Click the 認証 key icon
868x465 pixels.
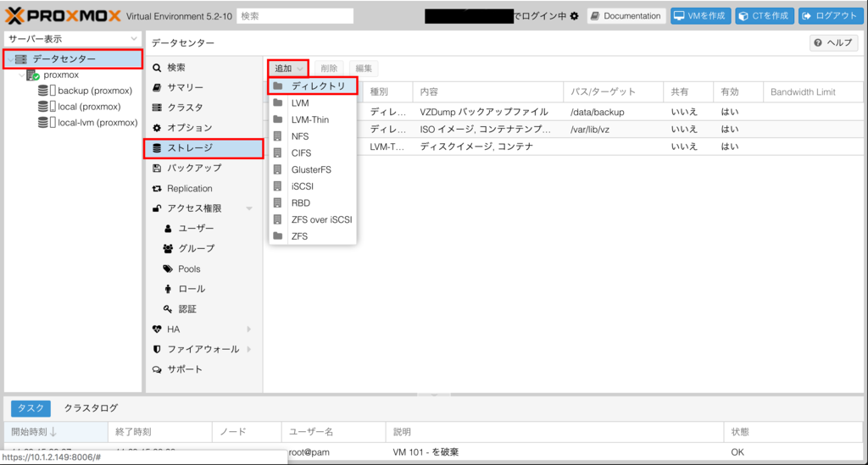coord(169,309)
